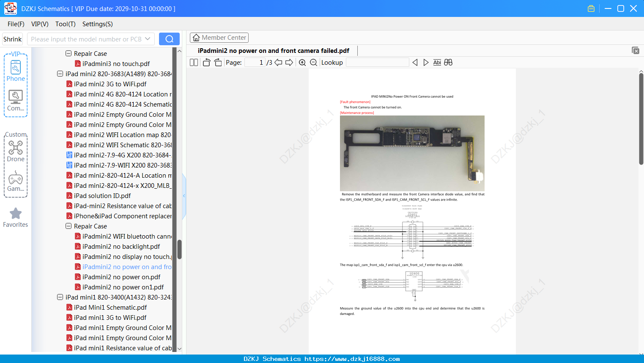The image size is (644, 363).
Task: Open the toolbox icon in title bar
Action: click(x=591, y=8)
